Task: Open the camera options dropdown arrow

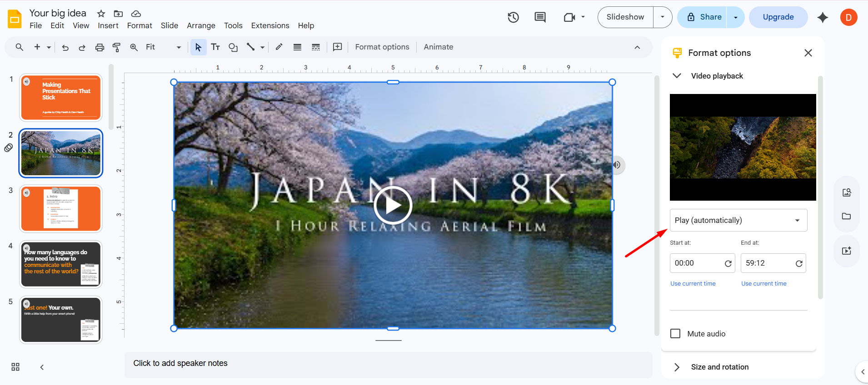Action: coord(583,17)
